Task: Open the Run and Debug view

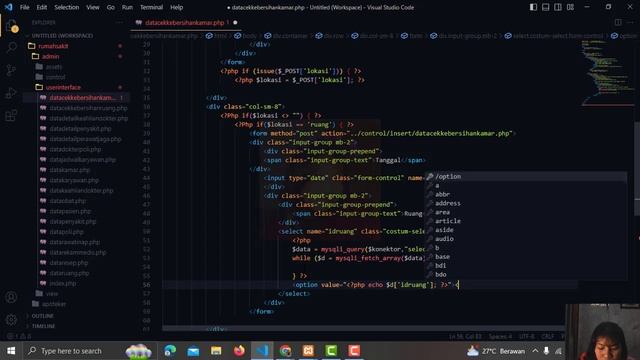Action: pos(11,93)
